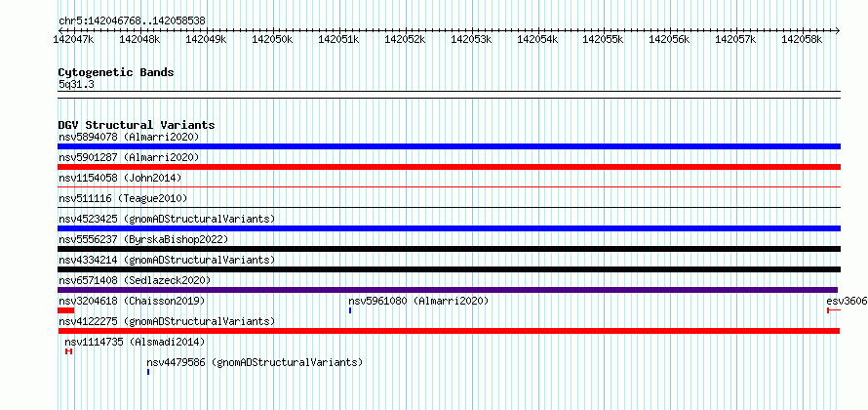Click the black bar under nsv4334214
This screenshot has width=868, height=410.
[449, 269]
